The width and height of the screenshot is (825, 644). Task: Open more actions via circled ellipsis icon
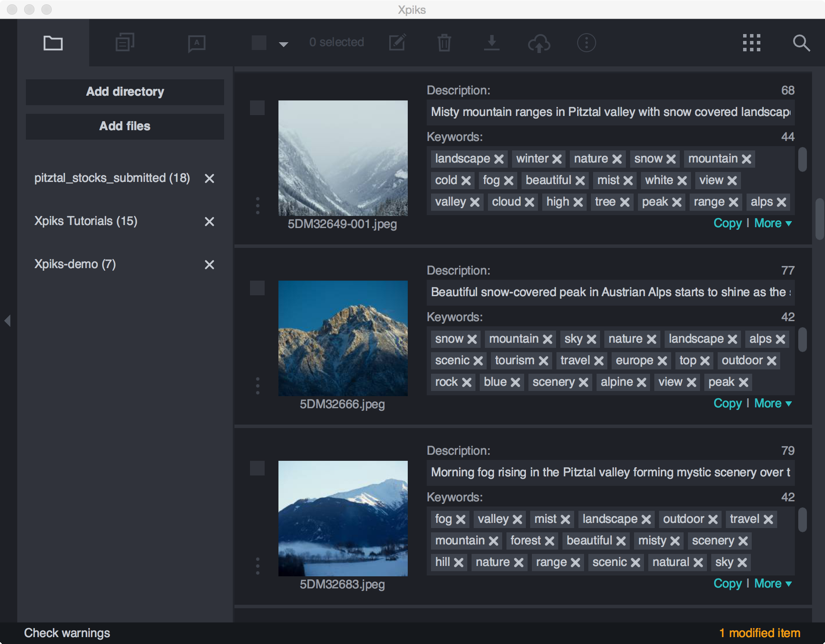[586, 43]
